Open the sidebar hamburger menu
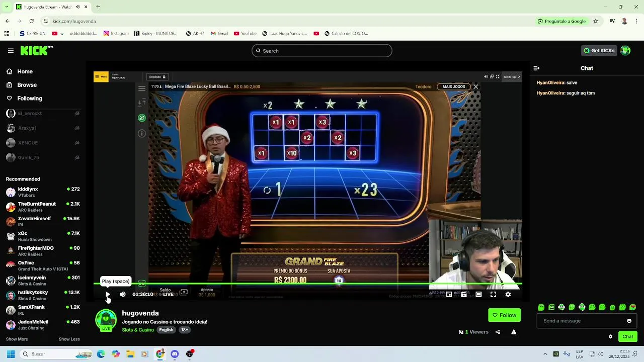 [x=11, y=51]
